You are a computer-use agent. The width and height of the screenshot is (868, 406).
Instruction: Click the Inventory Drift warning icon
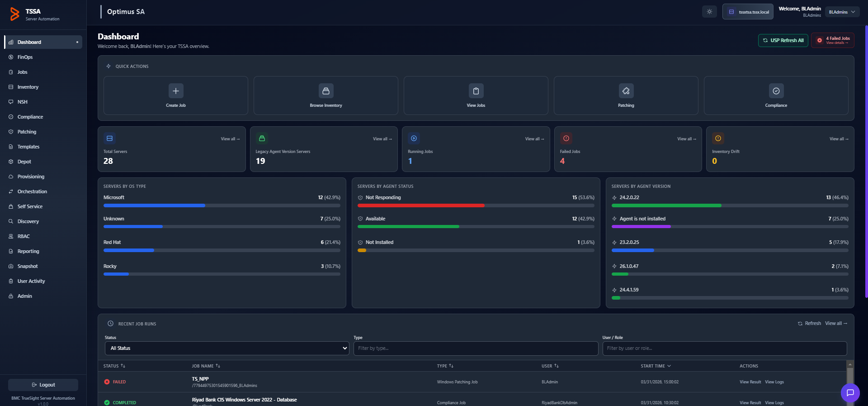click(718, 138)
